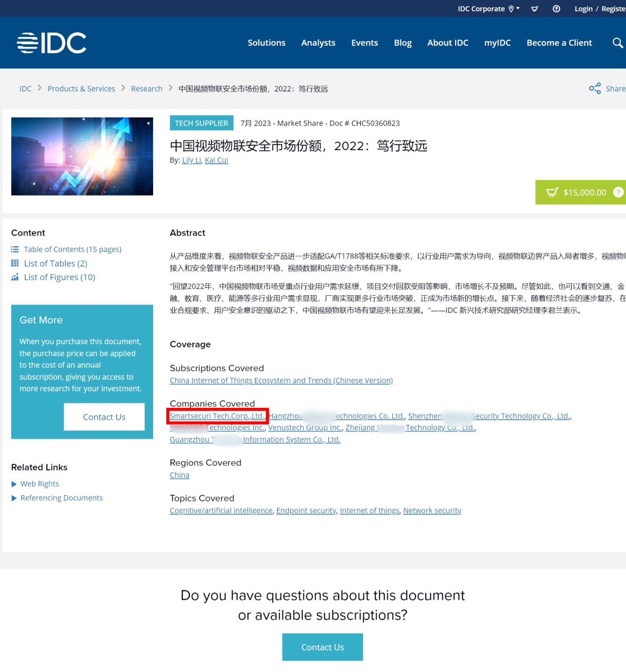Click the Login link
Image resolution: width=626 pixels, height=672 pixels.
point(584,9)
